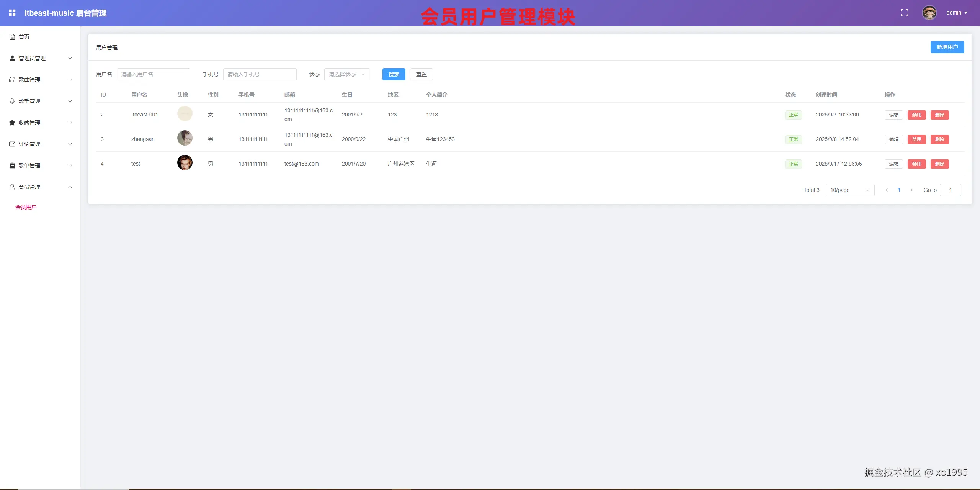The height and width of the screenshot is (490, 980).
Task: Open the 10/page page size dropdown
Action: (849, 190)
